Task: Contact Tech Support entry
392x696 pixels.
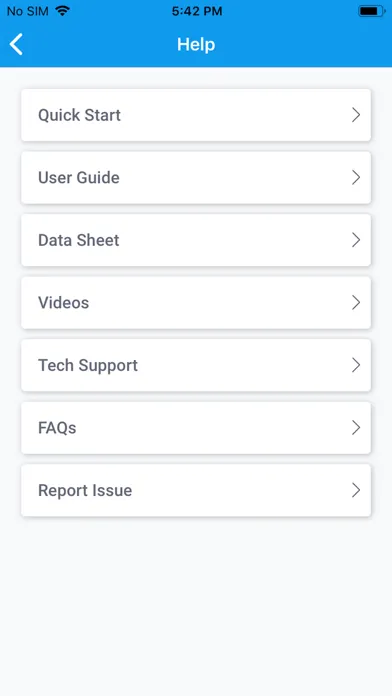Action: [x=196, y=365]
